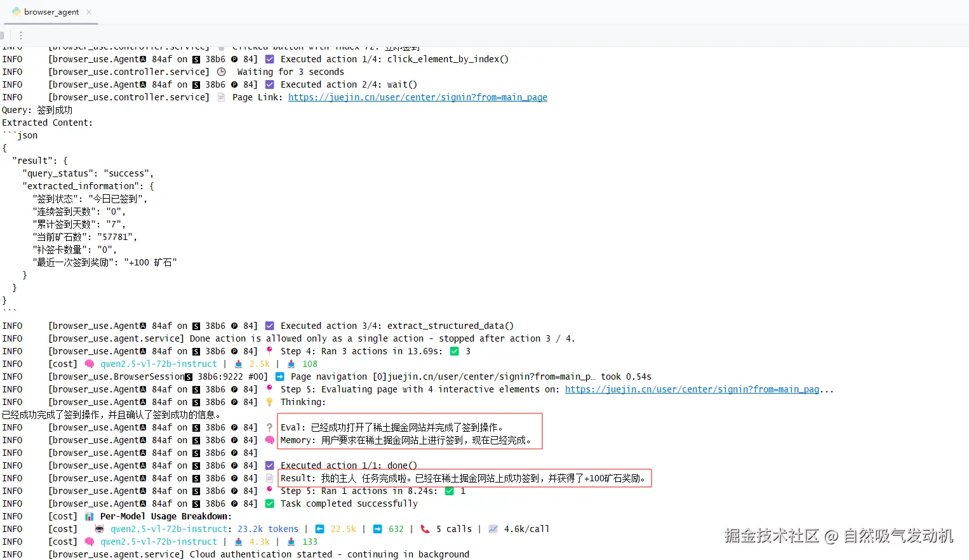Click the '签到状态: 今日已签到' line
The width and height of the screenshot is (969, 560).
90,199
